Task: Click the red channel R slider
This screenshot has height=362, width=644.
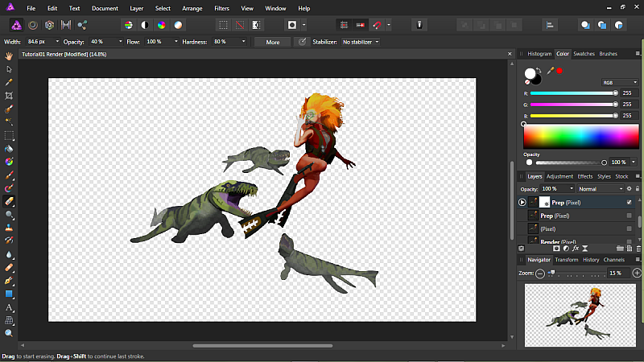Action: 572,93
